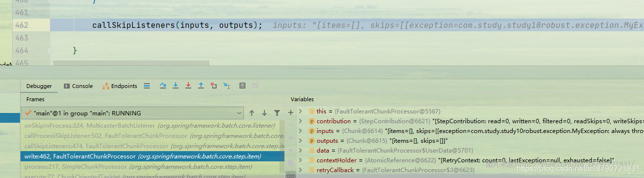The height and width of the screenshot is (178, 644).
Task: Click the Show Execution Point icon
Action: point(147,86)
